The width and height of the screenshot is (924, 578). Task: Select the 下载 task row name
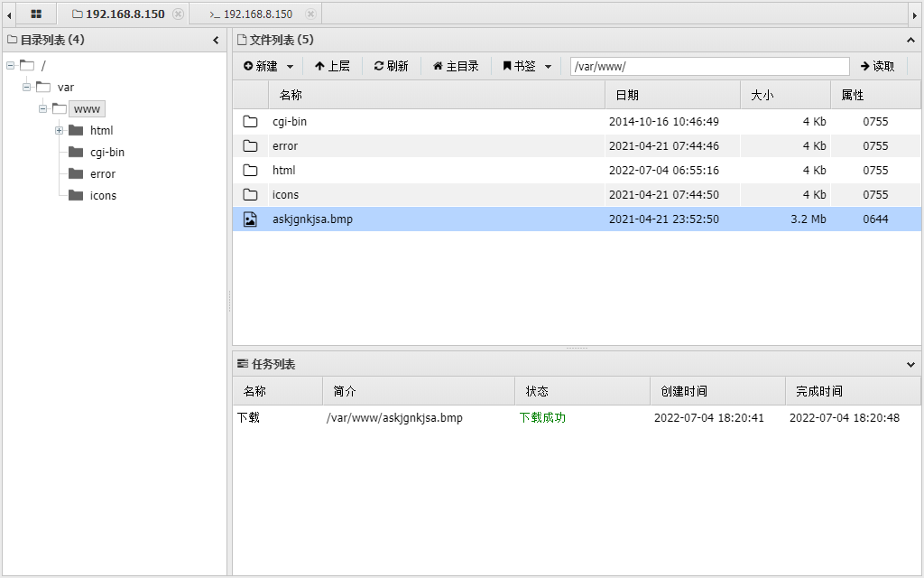pyautogui.click(x=249, y=417)
